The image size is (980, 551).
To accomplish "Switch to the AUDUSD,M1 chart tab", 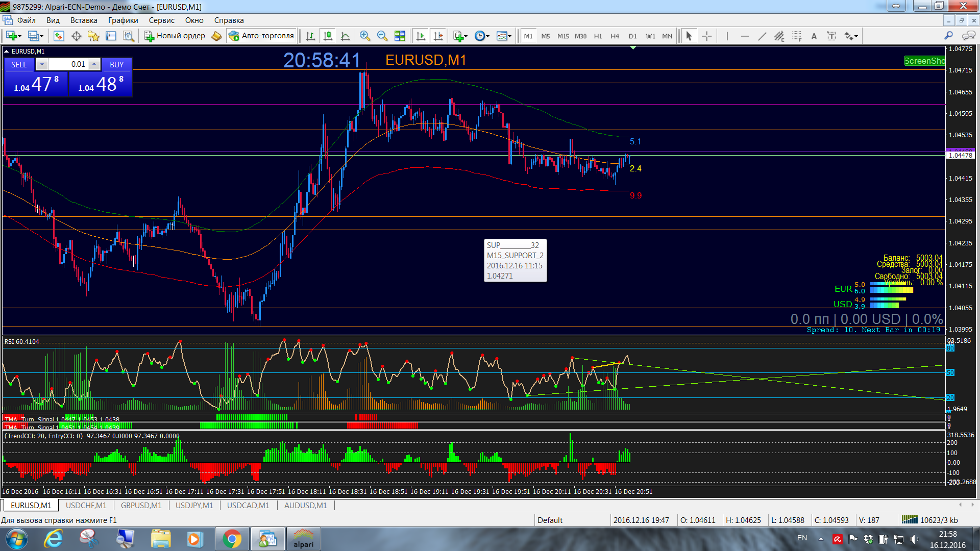I will 305,505.
